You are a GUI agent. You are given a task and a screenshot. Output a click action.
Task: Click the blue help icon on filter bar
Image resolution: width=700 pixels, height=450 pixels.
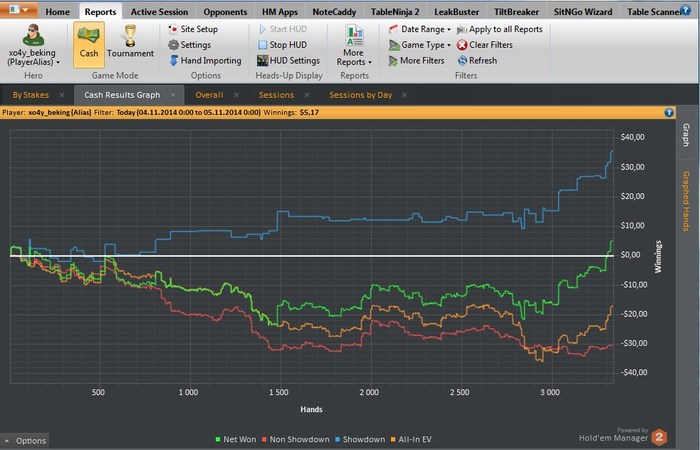(x=669, y=112)
